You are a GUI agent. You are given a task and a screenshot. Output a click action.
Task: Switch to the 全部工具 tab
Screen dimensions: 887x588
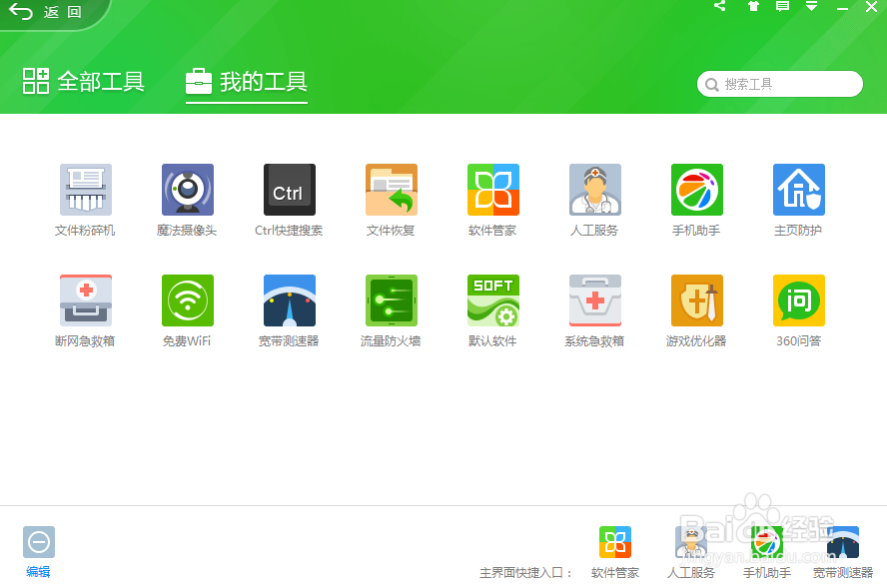click(x=83, y=82)
